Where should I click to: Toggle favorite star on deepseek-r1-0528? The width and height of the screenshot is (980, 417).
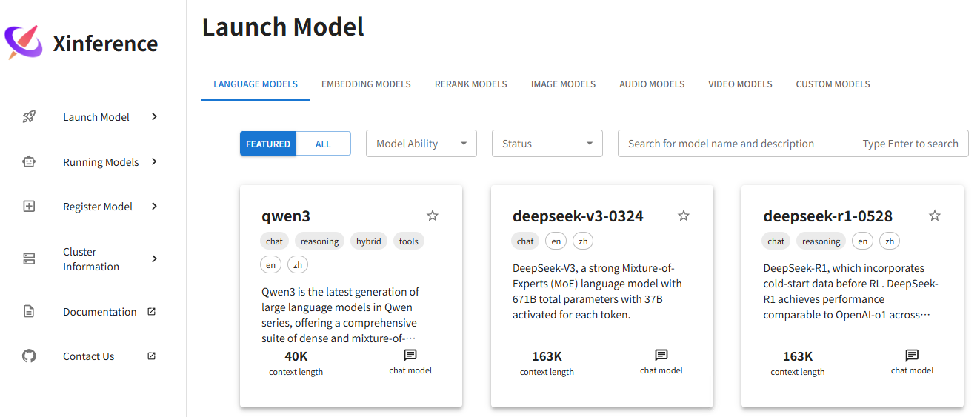tap(935, 216)
